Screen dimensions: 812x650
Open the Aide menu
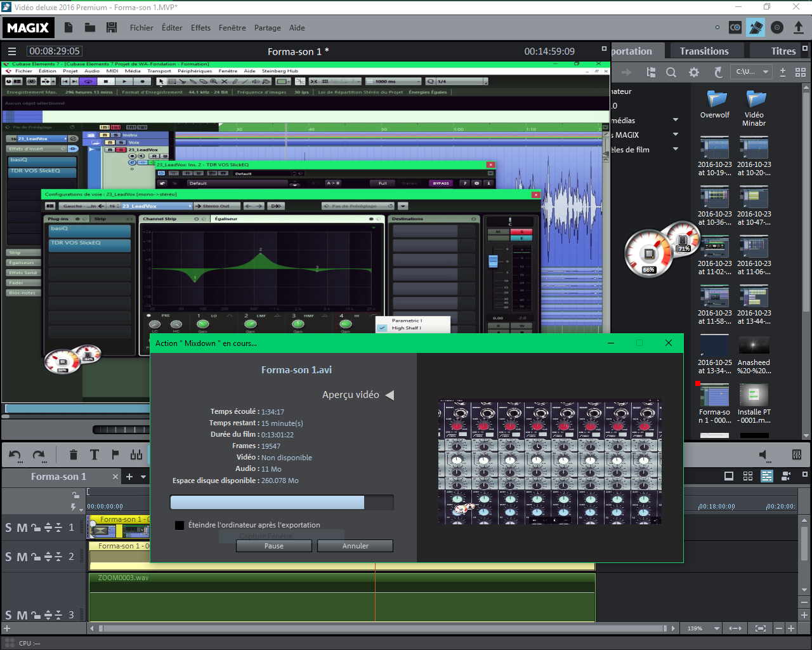[x=297, y=28]
